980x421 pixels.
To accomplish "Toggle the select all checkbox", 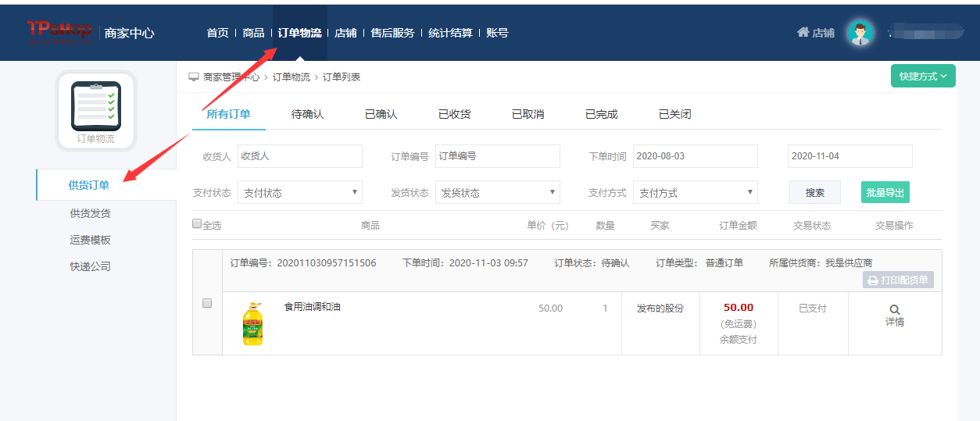I will pos(197,223).
